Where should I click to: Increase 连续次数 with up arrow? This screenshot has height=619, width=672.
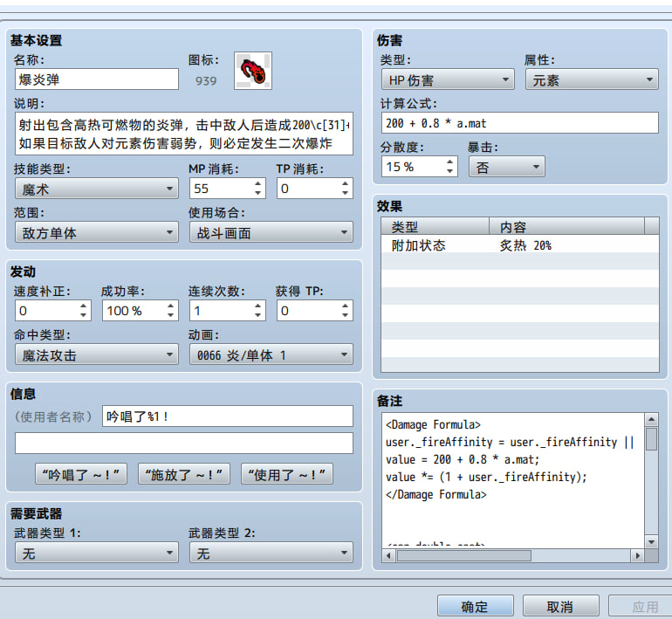(x=258, y=306)
